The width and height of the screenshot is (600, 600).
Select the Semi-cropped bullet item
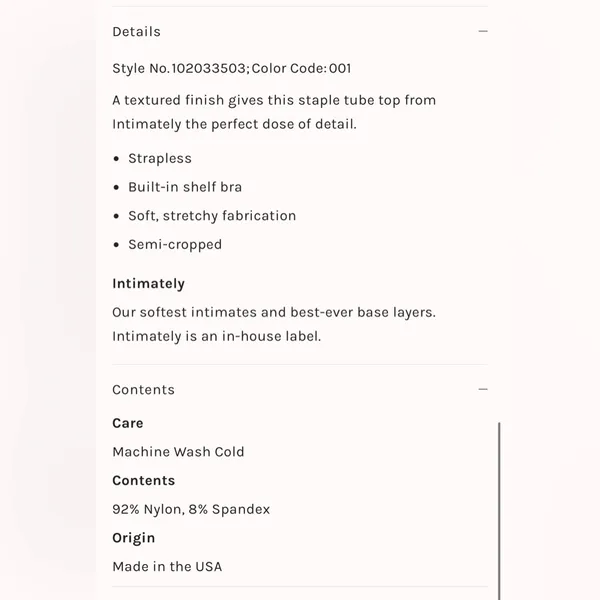click(175, 245)
